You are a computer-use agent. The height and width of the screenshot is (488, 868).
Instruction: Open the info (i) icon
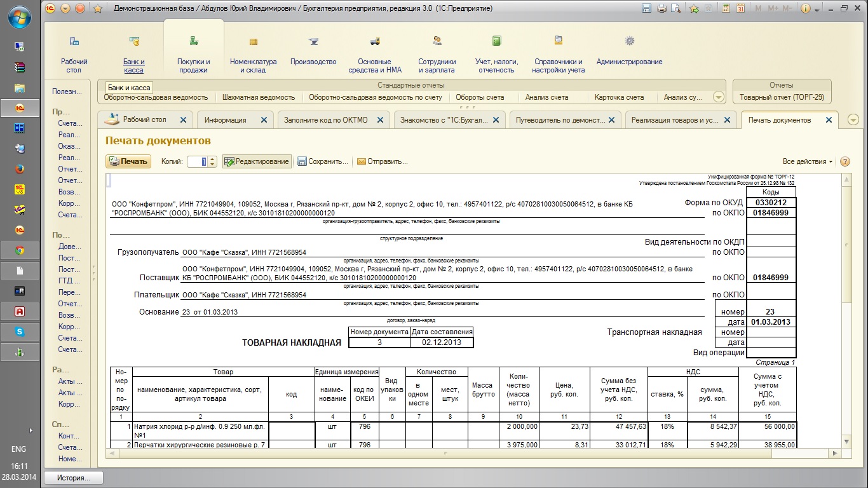[x=806, y=8]
